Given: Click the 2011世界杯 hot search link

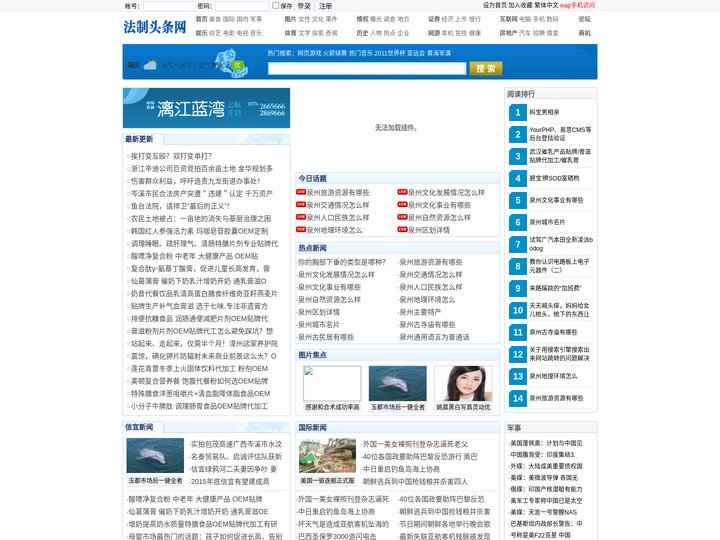Looking at the screenshot, I should (390, 53).
